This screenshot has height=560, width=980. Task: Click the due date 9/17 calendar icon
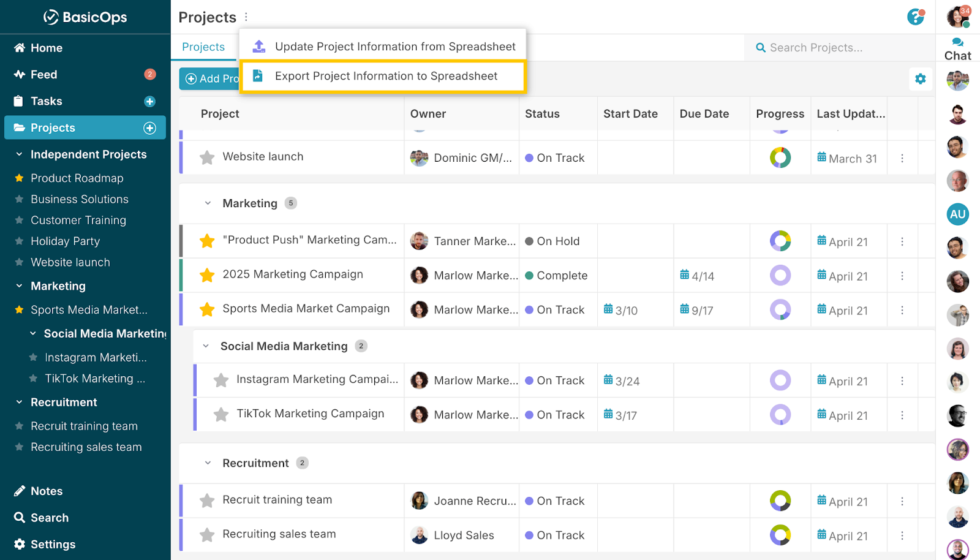point(684,309)
